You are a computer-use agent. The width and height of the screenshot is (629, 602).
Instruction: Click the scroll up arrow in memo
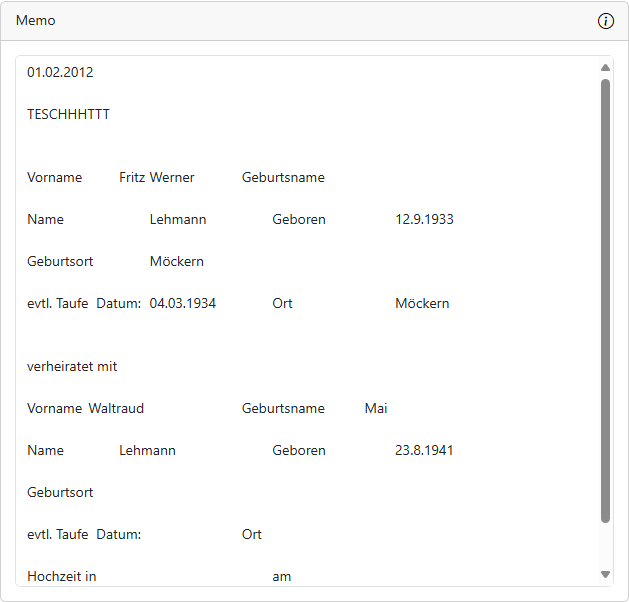pos(605,68)
